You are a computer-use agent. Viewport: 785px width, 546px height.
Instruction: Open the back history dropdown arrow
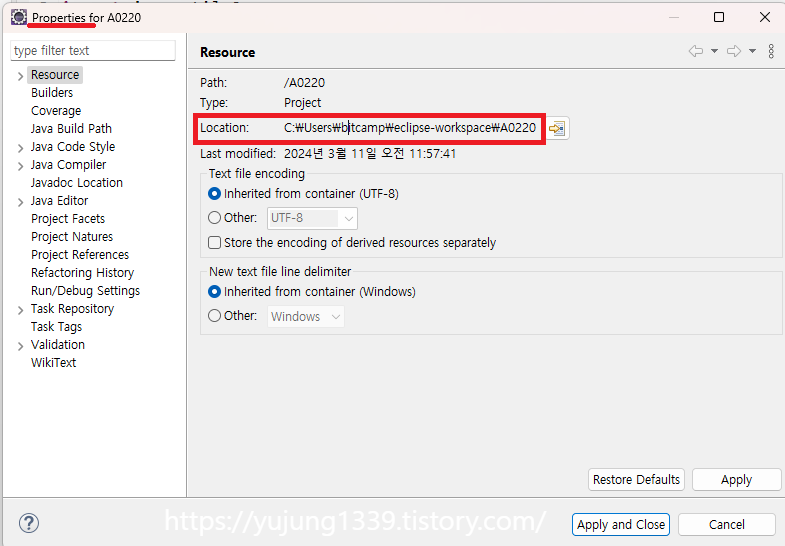click(714, 51)
